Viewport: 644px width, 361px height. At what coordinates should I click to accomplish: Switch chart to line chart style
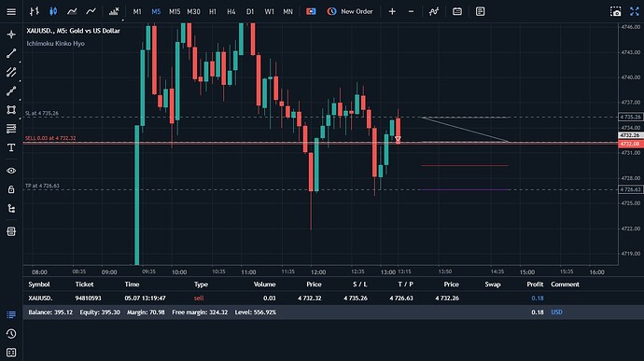[72, 11]
